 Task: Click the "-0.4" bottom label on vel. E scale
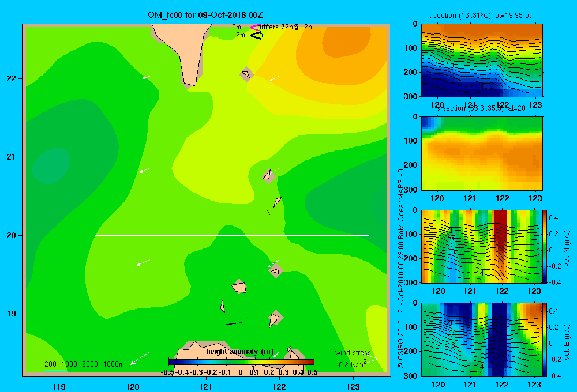(x=554, y=375)
